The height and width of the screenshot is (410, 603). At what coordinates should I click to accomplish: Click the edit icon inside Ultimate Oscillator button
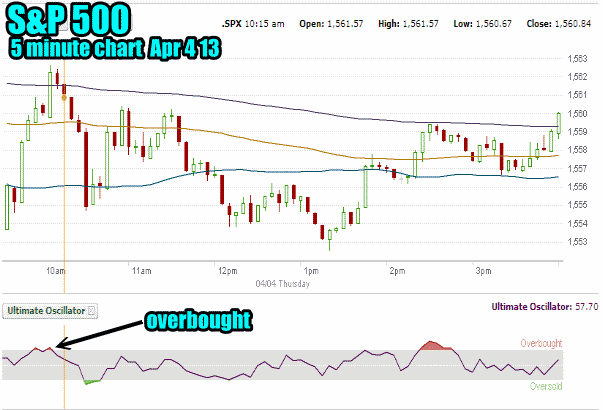click(92, 310)
